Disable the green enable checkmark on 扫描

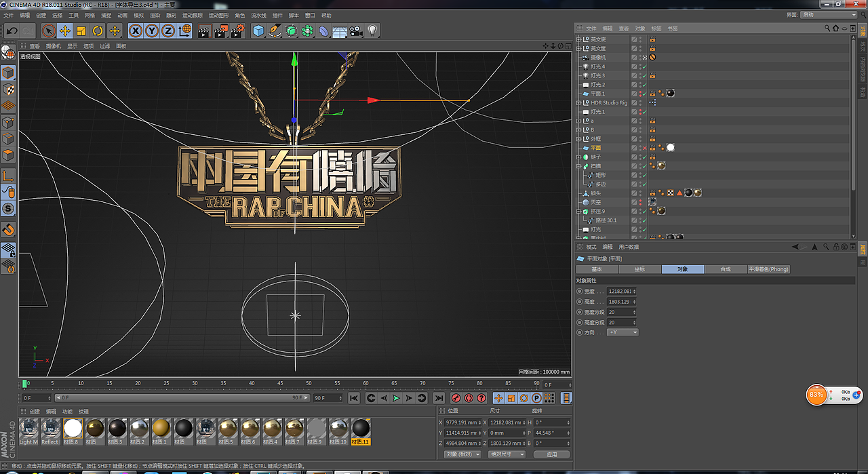tap(644, 165)
